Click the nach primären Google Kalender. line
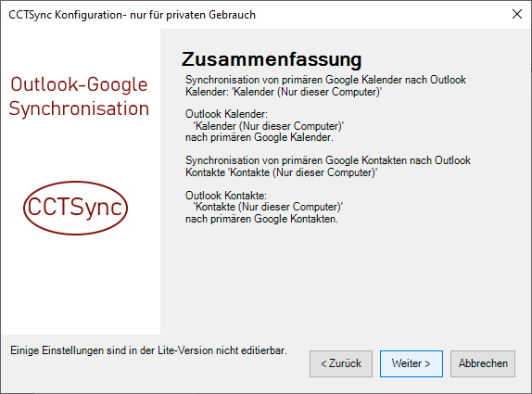This screenshot has width=532, height=394. click(260, 137)
